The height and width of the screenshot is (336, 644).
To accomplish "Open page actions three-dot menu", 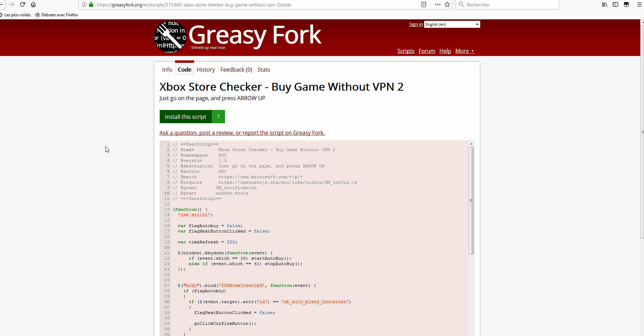I will pyautogui.click(x=437, y=4).
